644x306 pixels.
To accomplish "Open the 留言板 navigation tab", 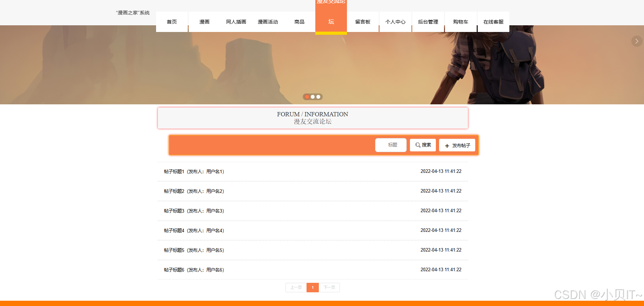I will pos(363,22).
